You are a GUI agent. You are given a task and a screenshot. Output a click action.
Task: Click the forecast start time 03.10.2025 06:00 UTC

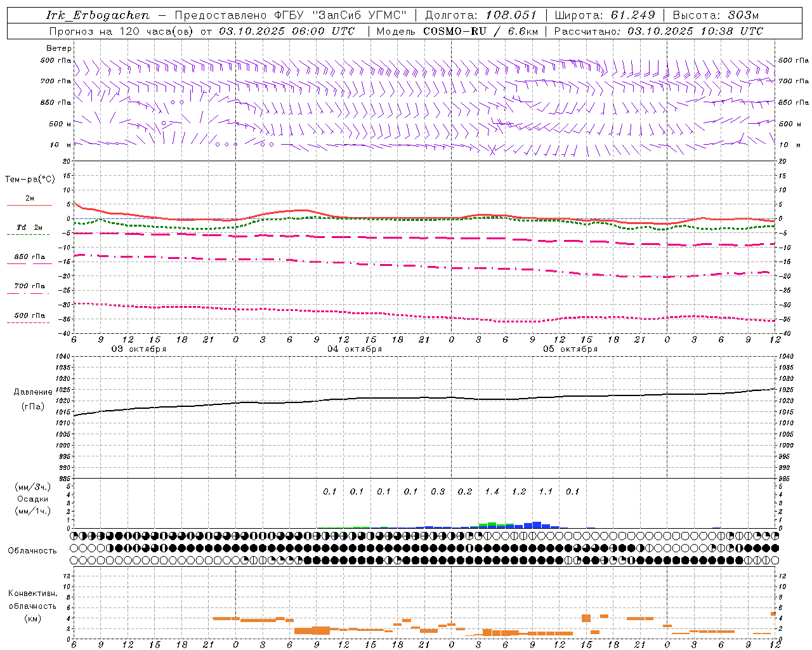pos(287,31)
